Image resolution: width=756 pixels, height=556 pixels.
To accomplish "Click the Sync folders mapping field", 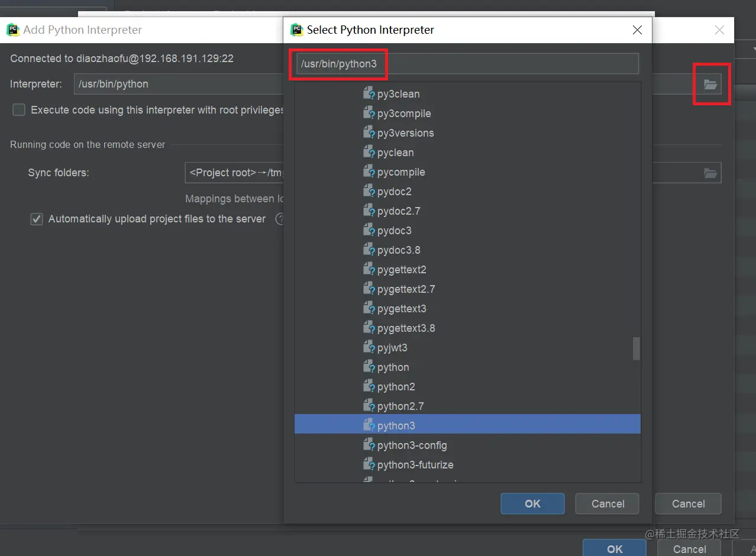I will coord(234,173).
